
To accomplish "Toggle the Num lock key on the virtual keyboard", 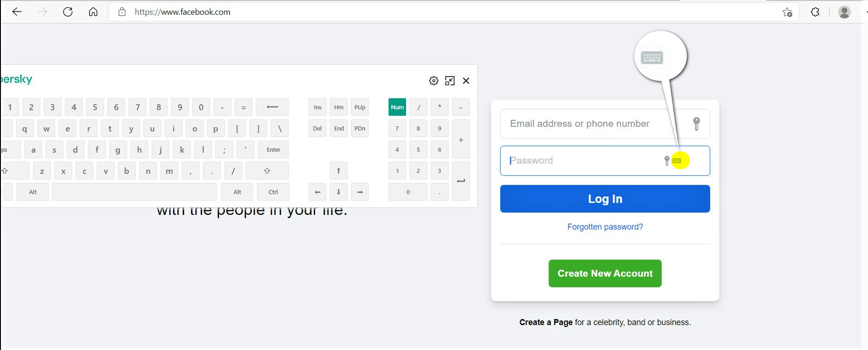I will 397,107.
